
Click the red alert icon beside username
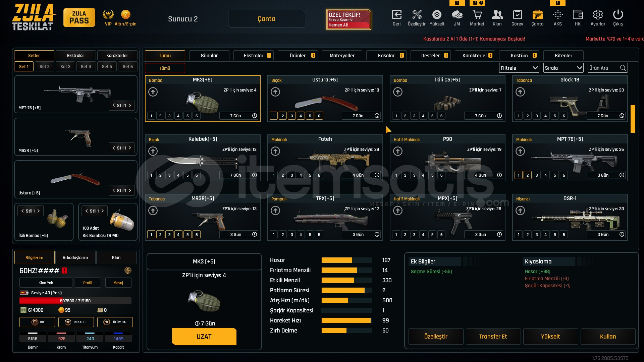[x=64, y=270]
